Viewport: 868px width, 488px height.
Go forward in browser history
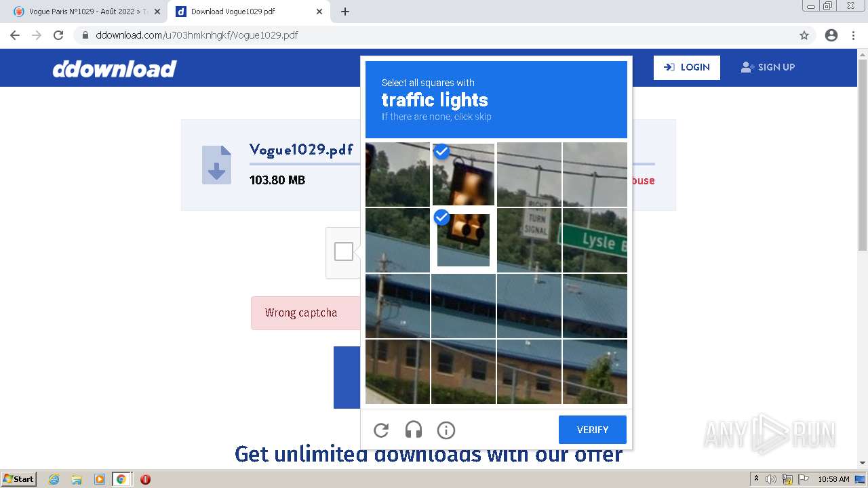click(x=37, y=35)
